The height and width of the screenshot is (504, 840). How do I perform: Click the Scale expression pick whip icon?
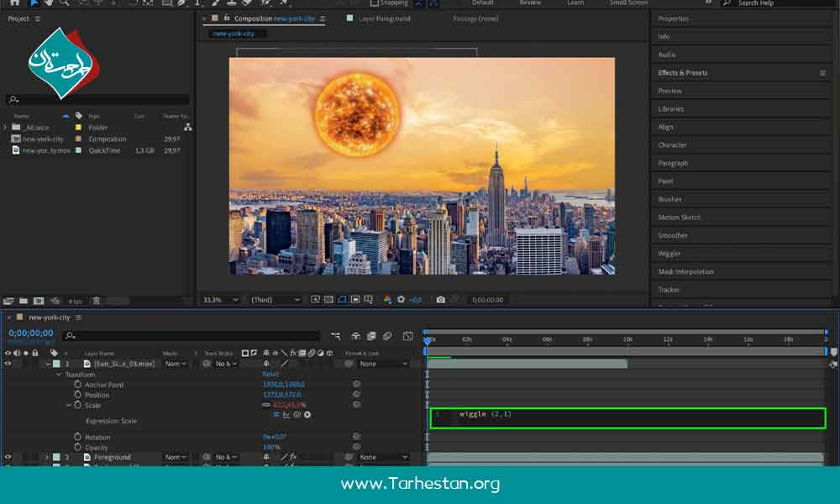pyautogui.click(x=297, y=414)
